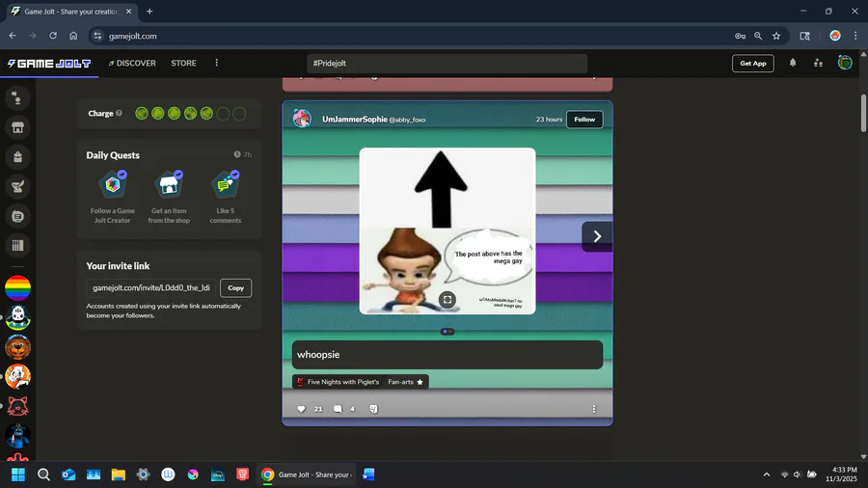Open the 23 hours post timestamp
The width and height of the screenshot is (868, 488).
[x=549, y=119]
